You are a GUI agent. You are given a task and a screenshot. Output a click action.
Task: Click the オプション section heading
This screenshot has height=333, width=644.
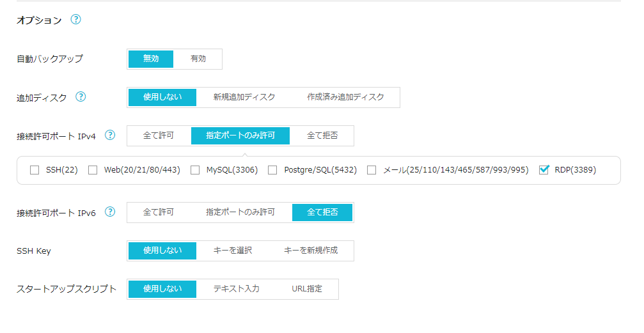pos(39,20)
